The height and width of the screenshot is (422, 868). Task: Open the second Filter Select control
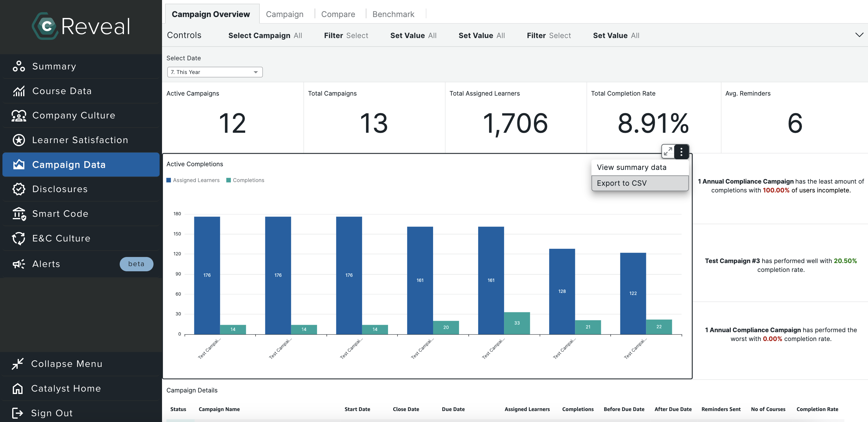[x=549, y=35]
